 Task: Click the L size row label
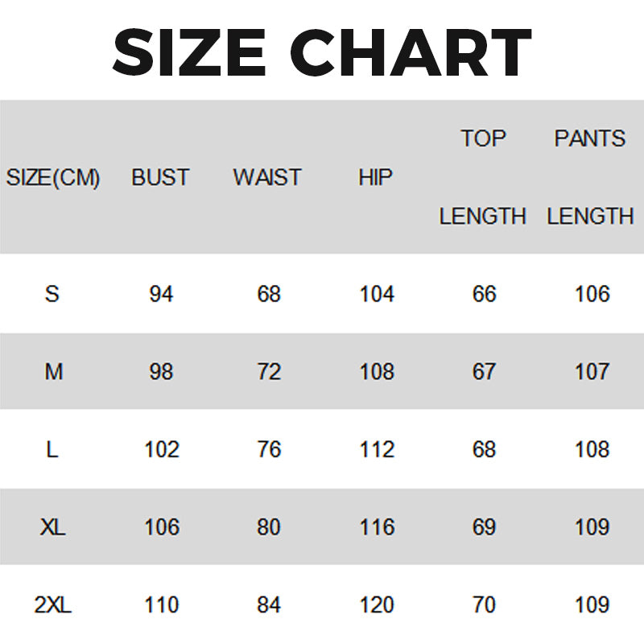point(52,449)
